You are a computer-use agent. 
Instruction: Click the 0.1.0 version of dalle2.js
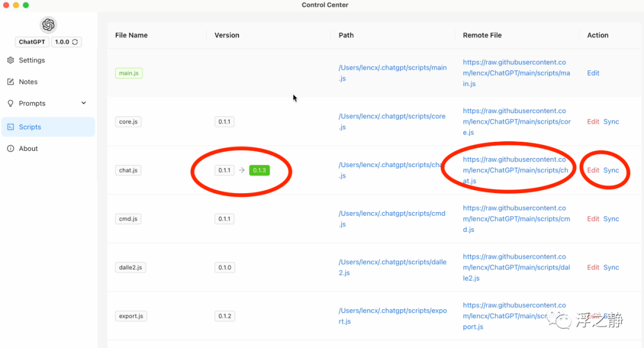tap(225, 268)
